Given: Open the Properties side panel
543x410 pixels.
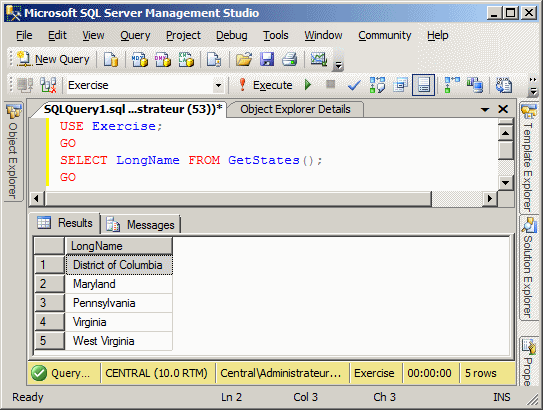Looking at the screenshot, I should click(x=529, y=362).
